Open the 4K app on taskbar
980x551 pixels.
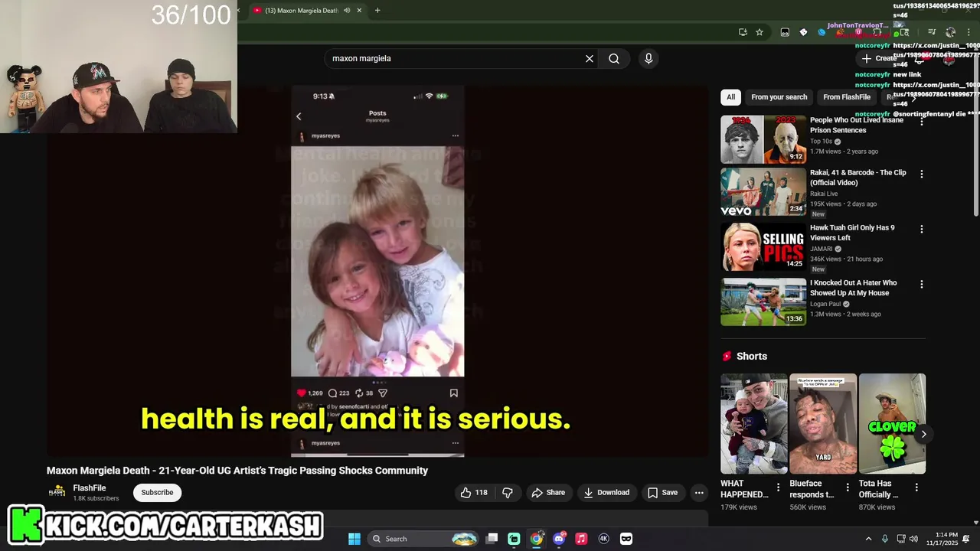[x=603, y=539]
